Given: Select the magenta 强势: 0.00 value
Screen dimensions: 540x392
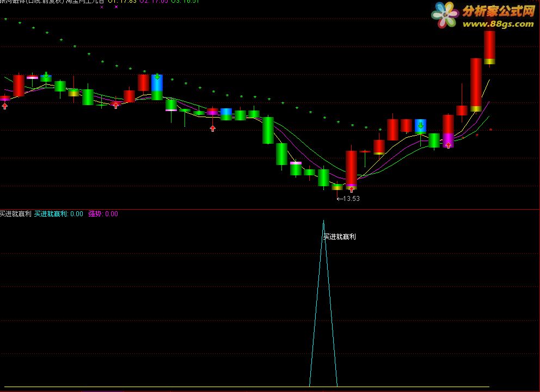Looking at the screenshot, I should [x=103, y=214].
